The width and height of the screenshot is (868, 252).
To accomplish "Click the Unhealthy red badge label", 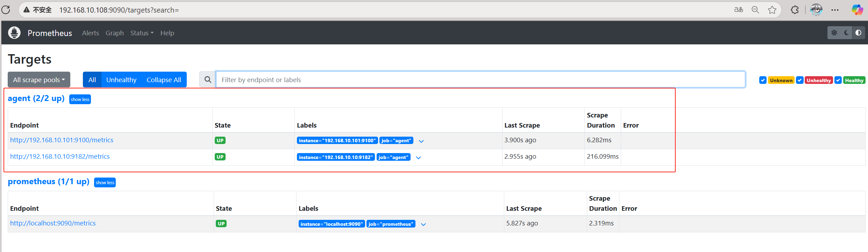I will pyautogui.click(x=819, y=80).
